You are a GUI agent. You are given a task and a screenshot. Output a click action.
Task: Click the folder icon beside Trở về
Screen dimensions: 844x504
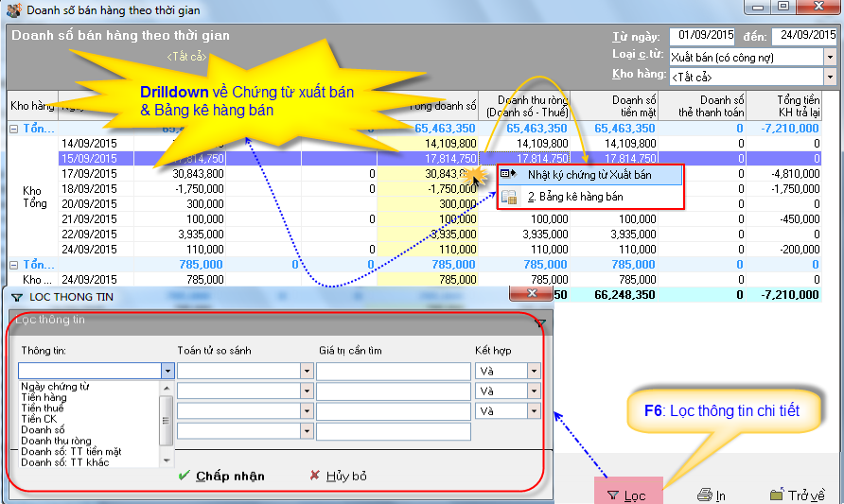pyautogui.click(x=777, y=495)
